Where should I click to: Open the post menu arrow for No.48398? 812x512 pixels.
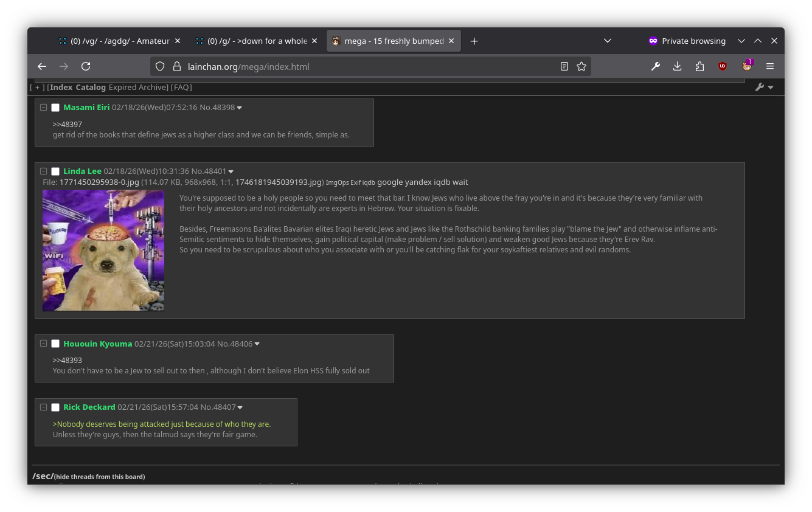click(239, 108)
